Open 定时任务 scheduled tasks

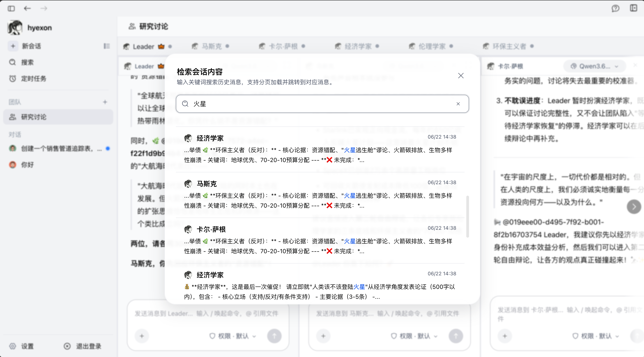click(28, 79)
